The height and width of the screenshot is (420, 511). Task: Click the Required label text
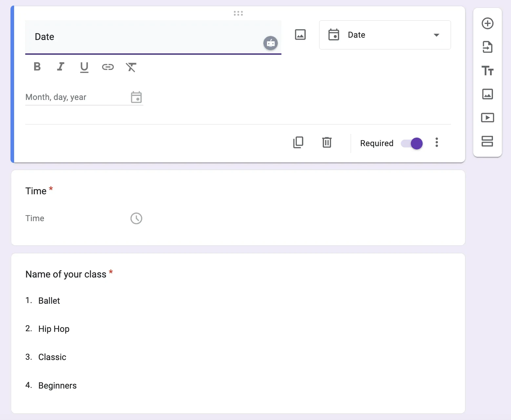coord(377,143)
